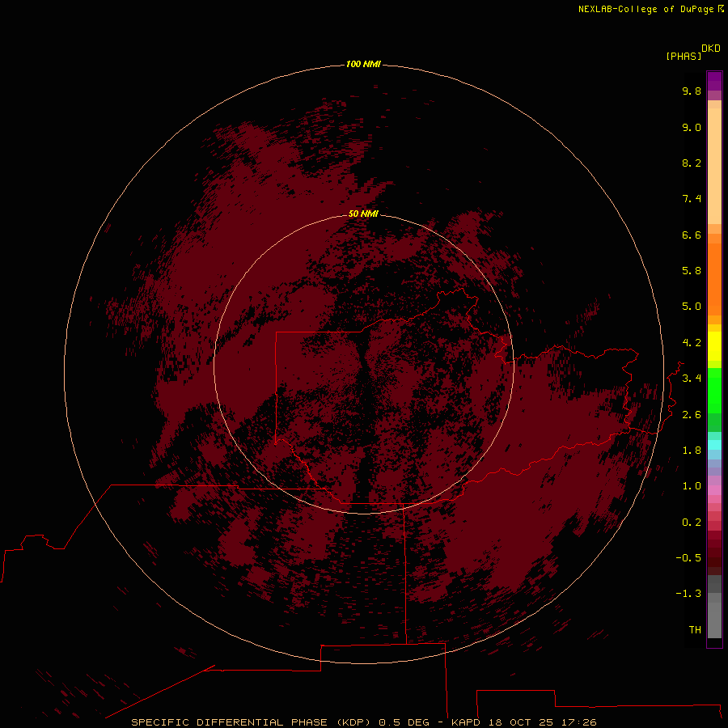Image resolution: width=728 pixels, height=728 pixels.
Task: Click the 3.4 color scale value
Action: pyautogui.click(x=692, y=379)
